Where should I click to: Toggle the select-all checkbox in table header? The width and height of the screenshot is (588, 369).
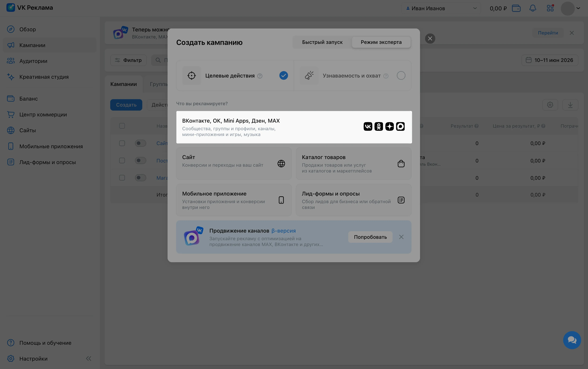click(122, 126)
